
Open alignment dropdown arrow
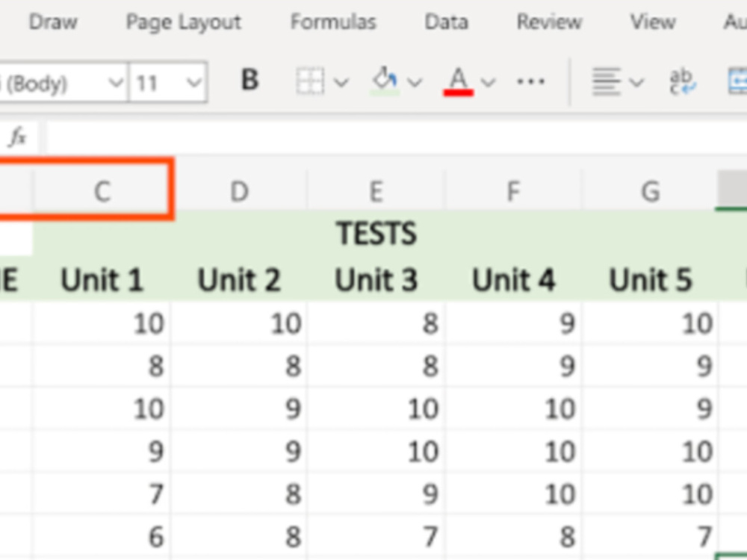click(636, 83)
